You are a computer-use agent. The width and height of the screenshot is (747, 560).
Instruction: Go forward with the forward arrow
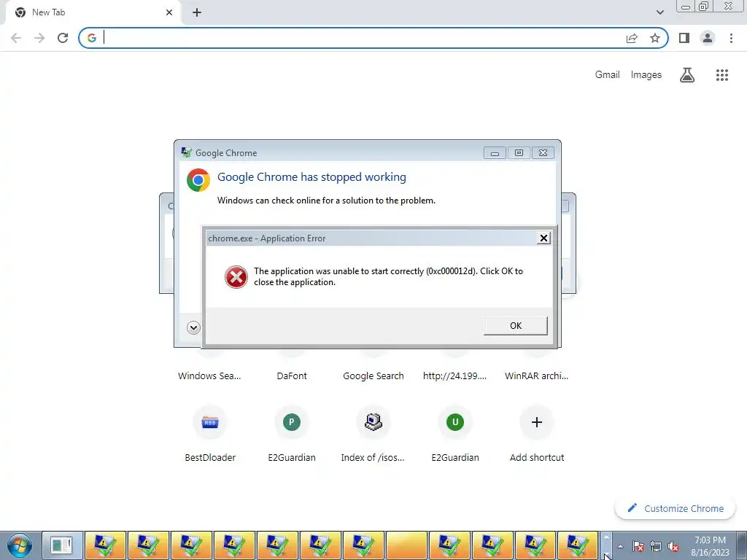[39, 38]
